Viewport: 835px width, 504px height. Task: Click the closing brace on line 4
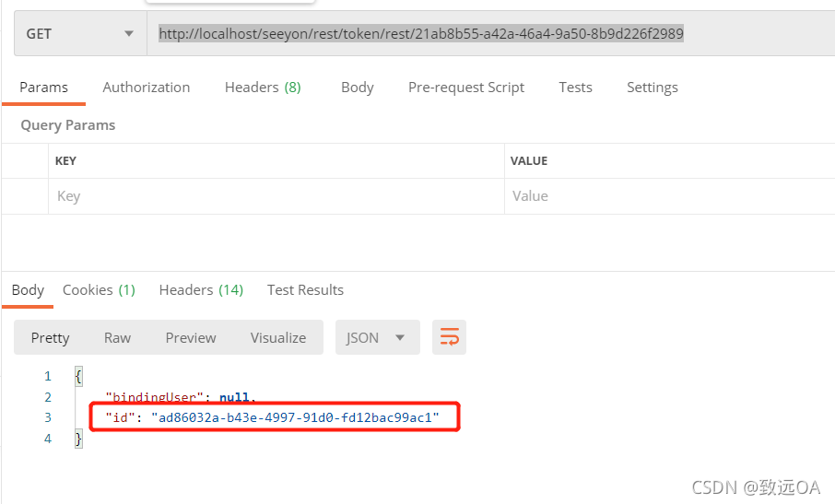coord(79,440)
